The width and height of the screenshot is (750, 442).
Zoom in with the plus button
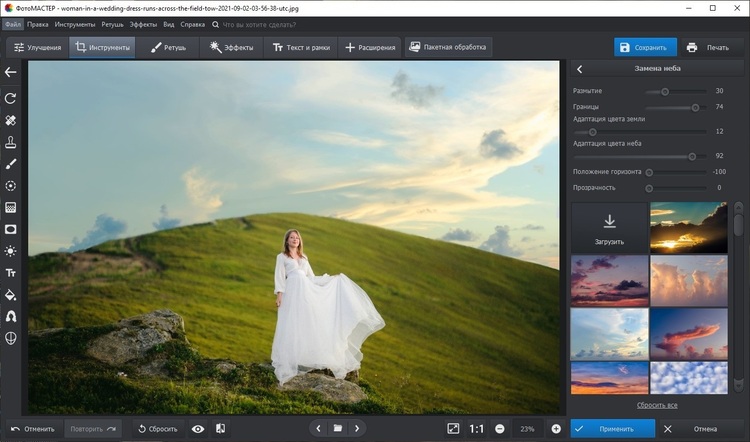point(556,428)
